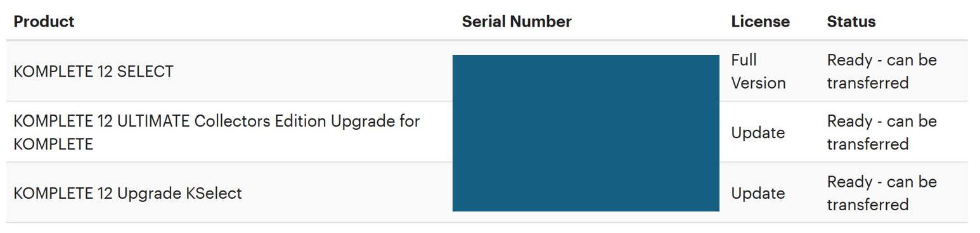
Task: Click the redacted serial of Collectors Edition Upgrade
Action: pos(586,132)
